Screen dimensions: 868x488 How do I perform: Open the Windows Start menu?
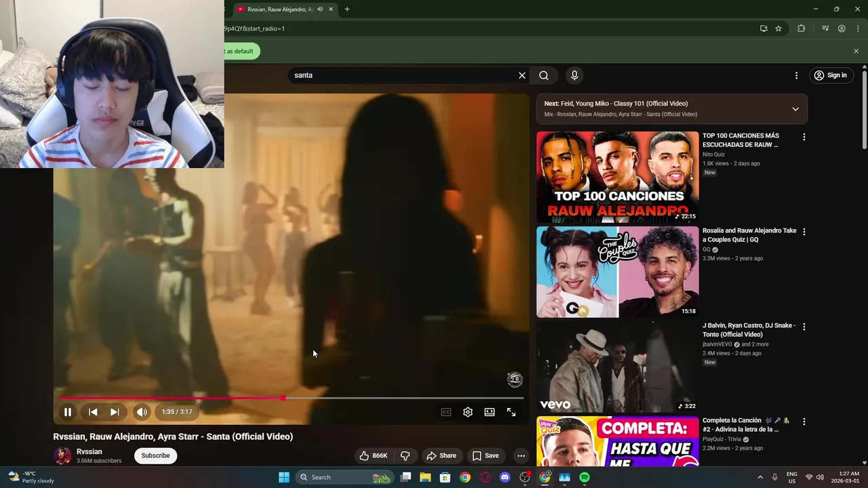284,477
